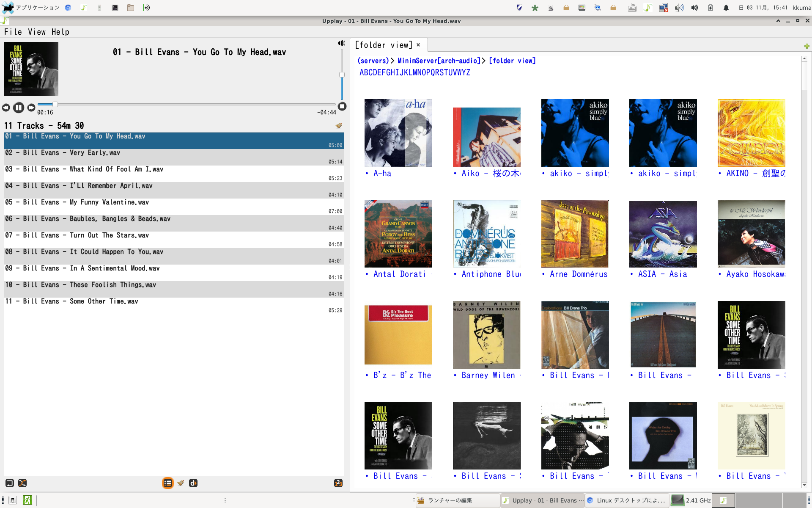The height and width of the screenshot is (508, 812).
Task: Open the notification bell in the tray
Action: tap(726, 8)
